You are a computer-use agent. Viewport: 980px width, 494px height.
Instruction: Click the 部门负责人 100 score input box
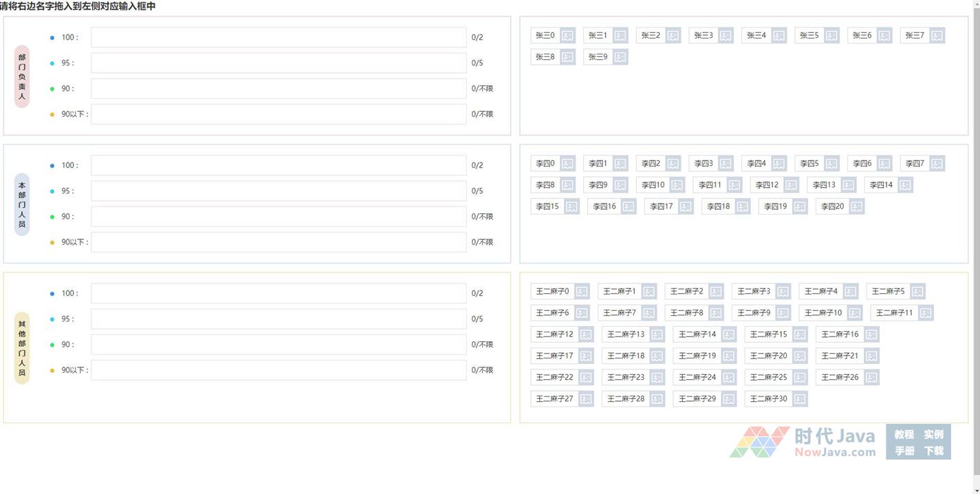coord(279,37)
